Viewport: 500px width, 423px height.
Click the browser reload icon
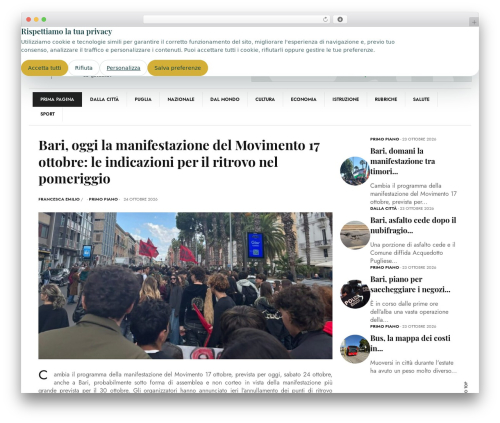325,19
